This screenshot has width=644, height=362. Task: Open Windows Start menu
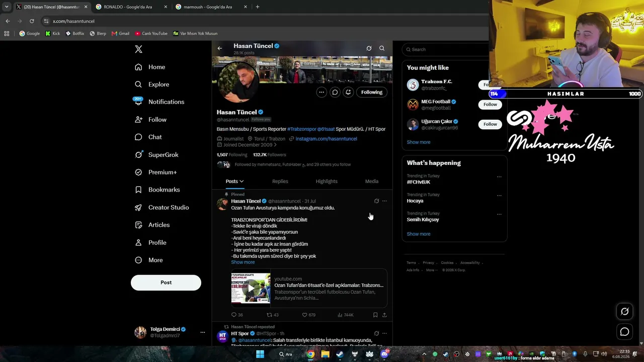point(260,354)
